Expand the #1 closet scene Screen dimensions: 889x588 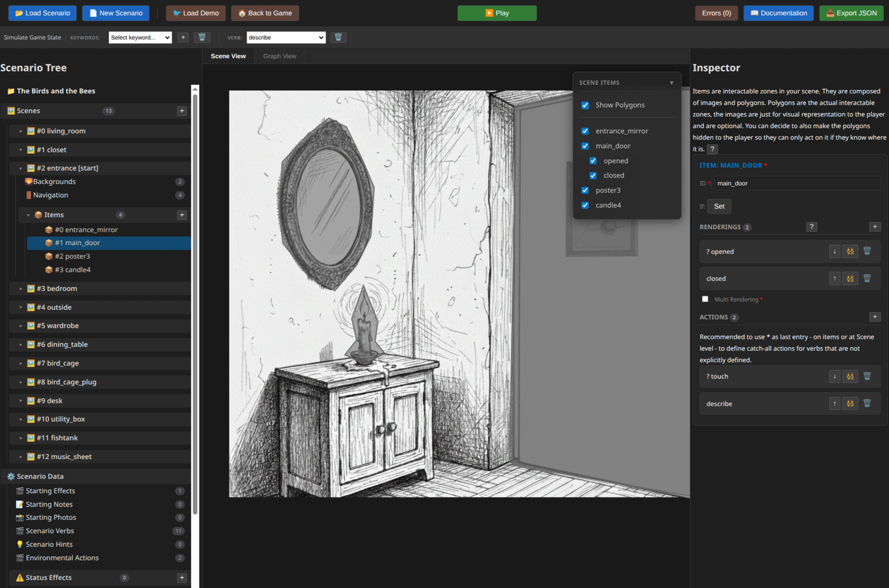pyautogui.click(x=21, y=150)
